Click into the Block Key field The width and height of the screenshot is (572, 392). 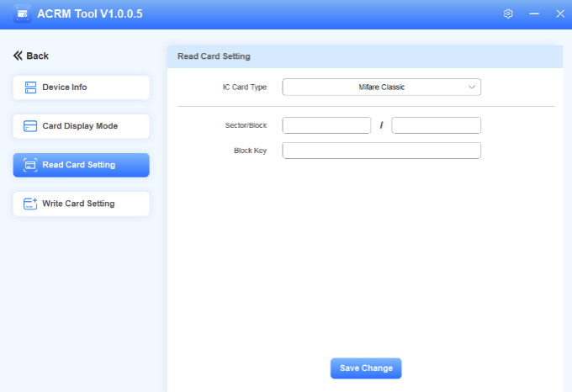[381, 151]
